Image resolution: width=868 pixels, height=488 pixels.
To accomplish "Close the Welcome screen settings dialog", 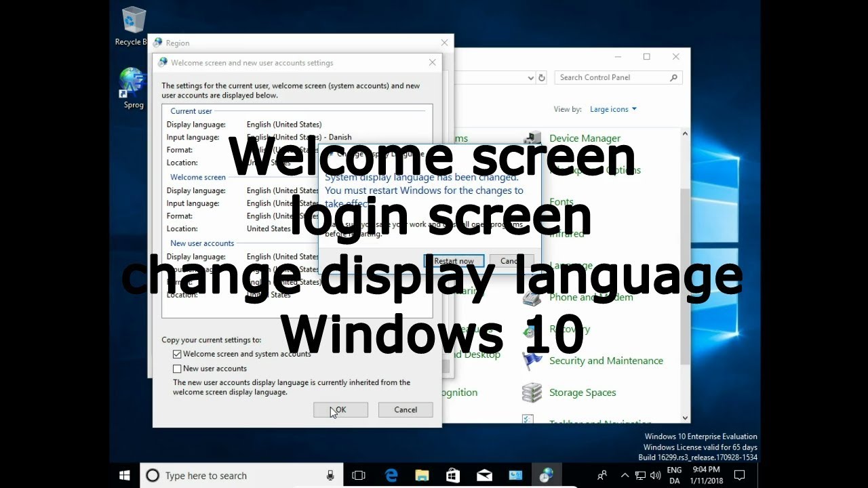I will point(433,62).
